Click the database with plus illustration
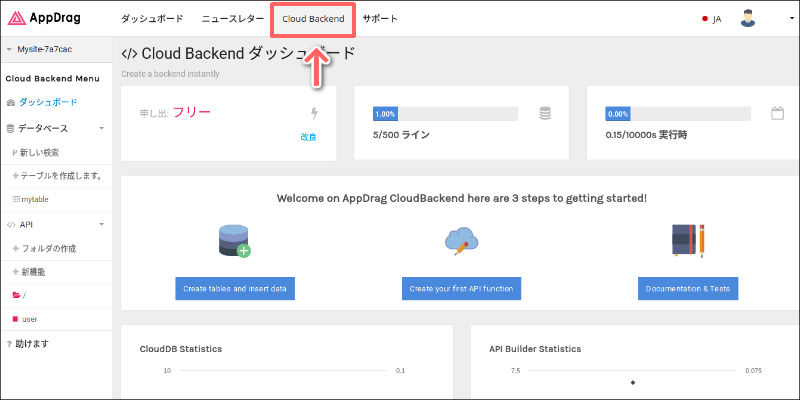 tap(235, 241)
